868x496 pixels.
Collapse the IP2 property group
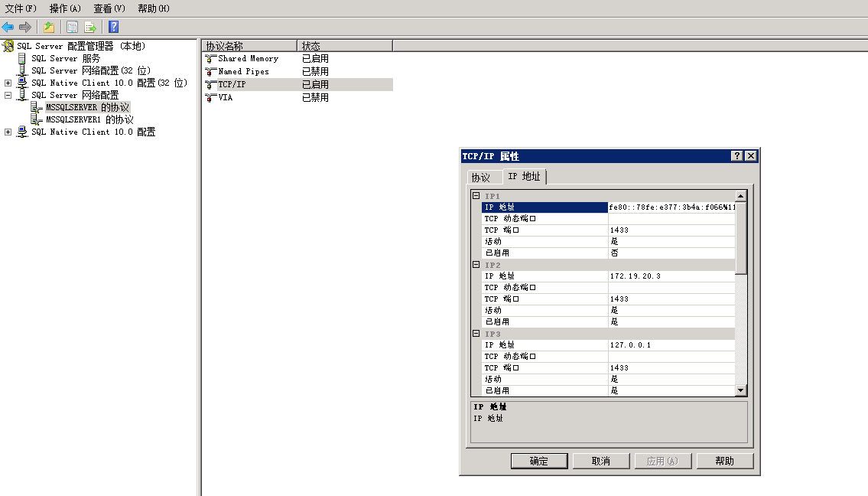pos(476,265)
